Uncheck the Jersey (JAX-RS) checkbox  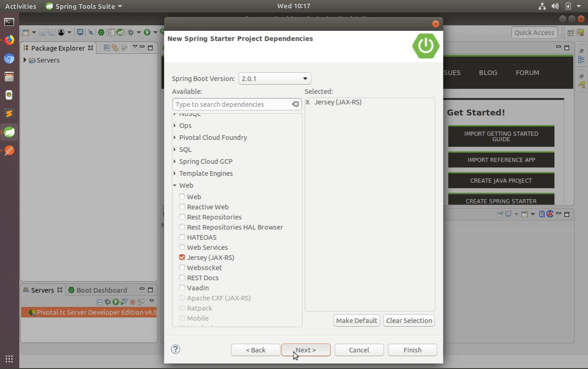click(x=182, y=257)
